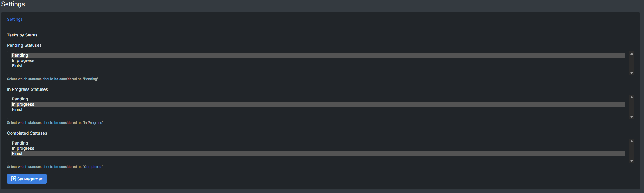Select "Pending" in In Progress Statuses list
Image resolution: width=644 pixels, height=193 pixels.
318,99
